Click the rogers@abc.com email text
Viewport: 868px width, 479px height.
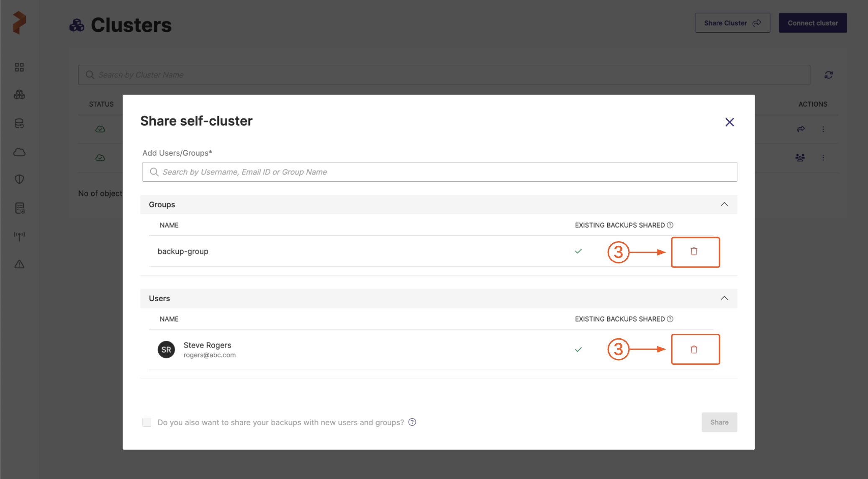pos(210,355)
